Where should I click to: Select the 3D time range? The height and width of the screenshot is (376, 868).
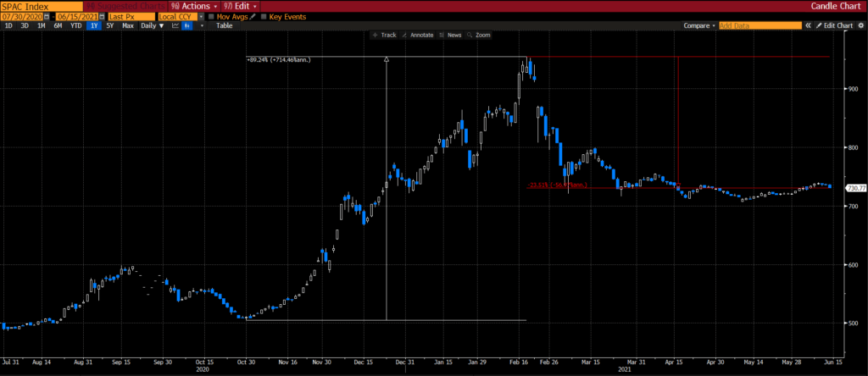tap(25, 25)
